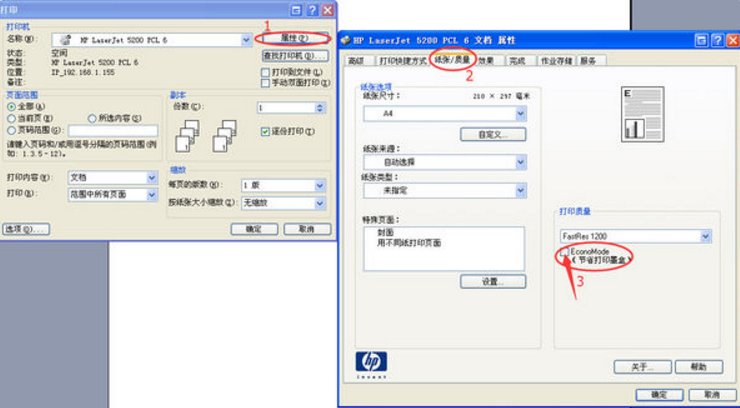Switch to 纸张/质量 (Paper/Quality) tab
Viewport: 740px width, 408px height.
tap(452, 59)
